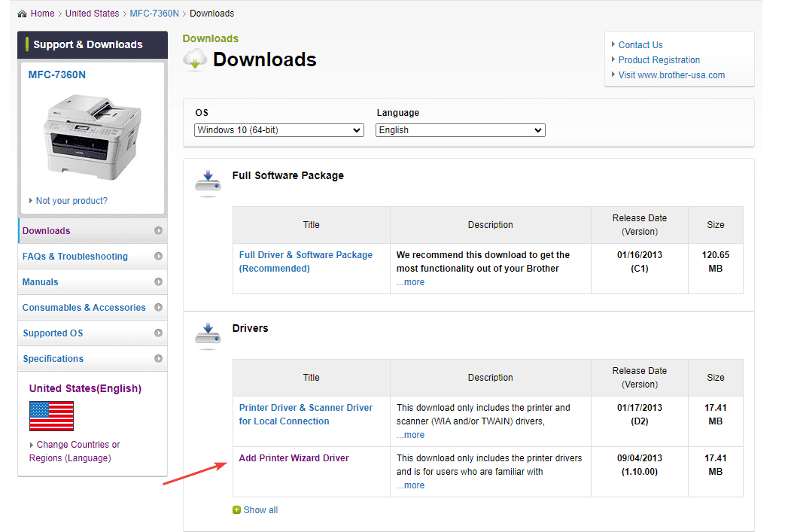Click Product Registration link
788x532 pixels.
(x=659, y=60)
